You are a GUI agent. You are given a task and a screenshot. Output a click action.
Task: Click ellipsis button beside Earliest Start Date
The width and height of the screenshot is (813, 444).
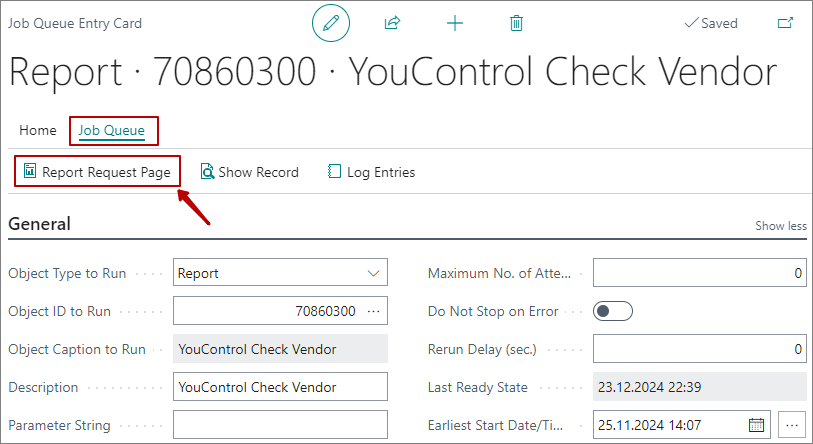coord(792,425)
